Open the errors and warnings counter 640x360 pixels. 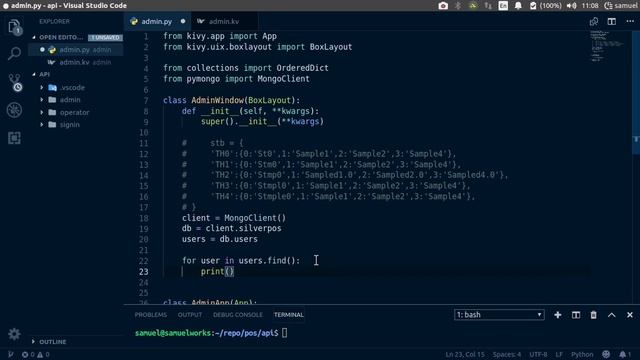click(x=36, y=354)
